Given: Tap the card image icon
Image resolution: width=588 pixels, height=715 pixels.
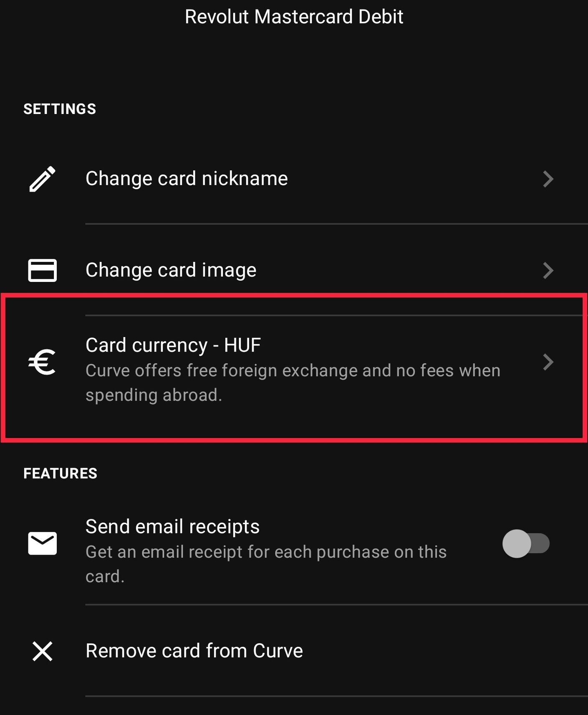Looking at the screenshot, I should (42, 270).
